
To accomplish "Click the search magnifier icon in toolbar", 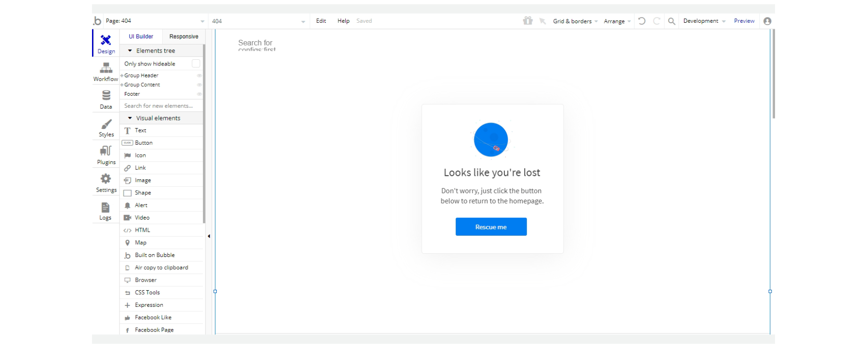I will [x=672, y=21].
